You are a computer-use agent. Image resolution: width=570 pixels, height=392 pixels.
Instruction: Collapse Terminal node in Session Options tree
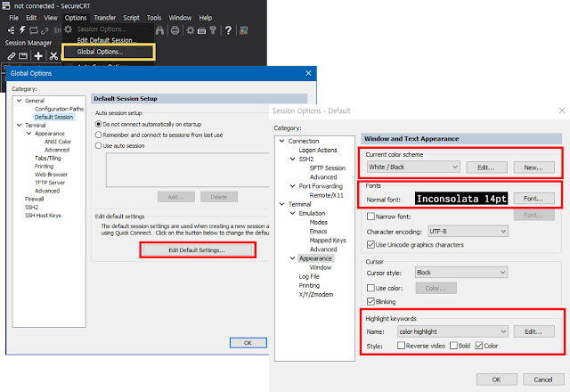click(x=281, y=204)
